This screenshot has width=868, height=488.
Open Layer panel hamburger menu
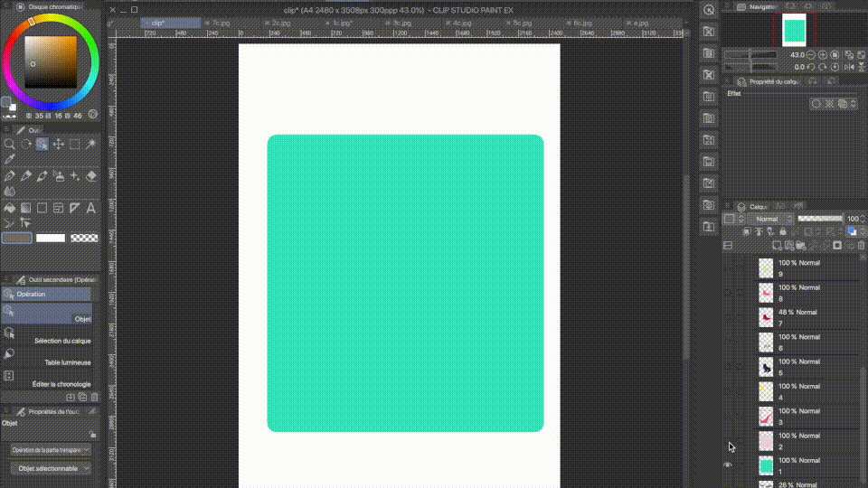tap(727, 206)
